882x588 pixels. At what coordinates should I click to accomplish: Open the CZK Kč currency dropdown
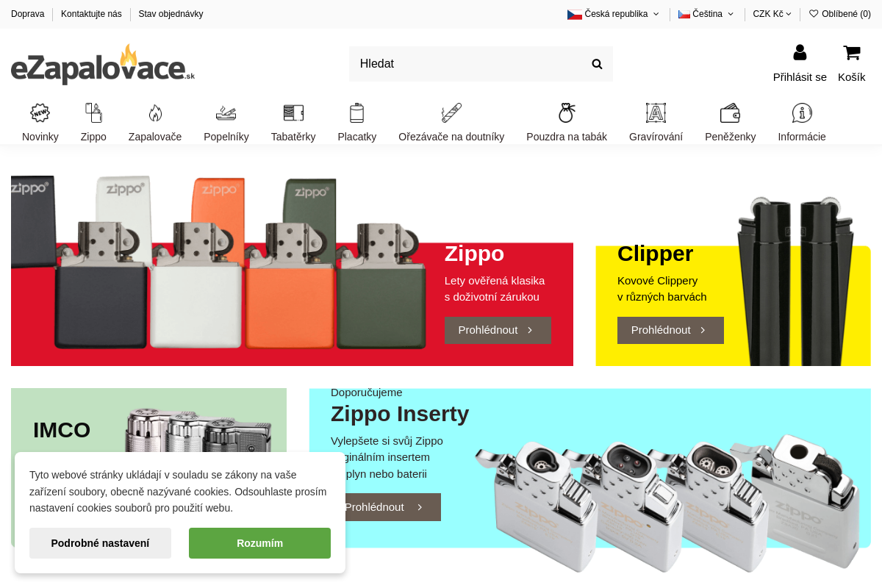pyautogui.click(x=772, y=14)
